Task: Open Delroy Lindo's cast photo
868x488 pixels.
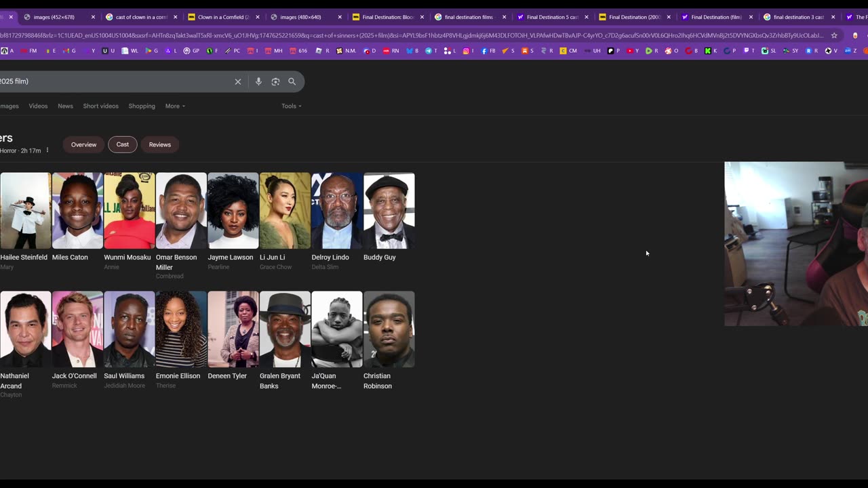Action: [337, 211]
